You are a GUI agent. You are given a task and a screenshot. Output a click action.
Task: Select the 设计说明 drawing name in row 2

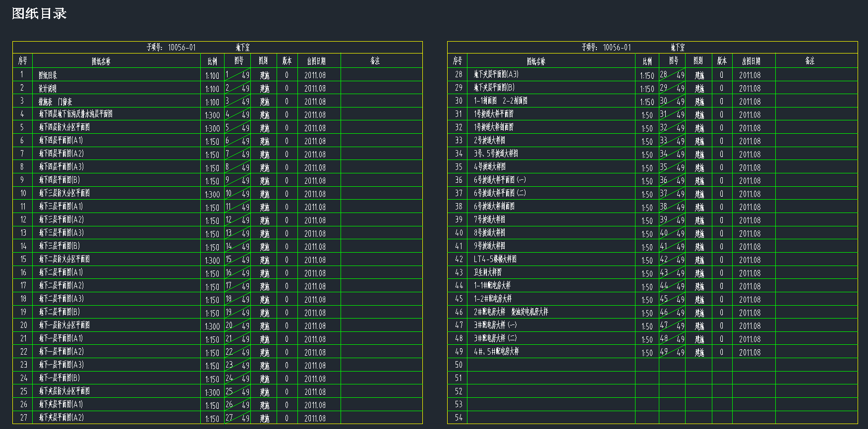click(48, 89)
